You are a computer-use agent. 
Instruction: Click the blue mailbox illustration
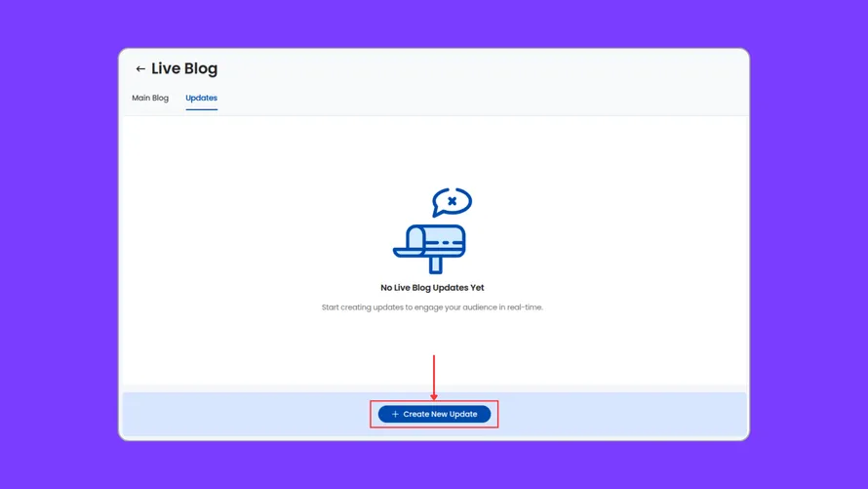tap(432, 244)
